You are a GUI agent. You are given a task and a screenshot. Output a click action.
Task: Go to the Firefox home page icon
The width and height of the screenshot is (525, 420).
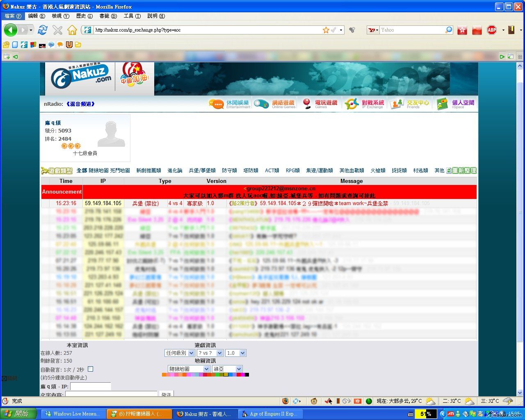pos(72,30)
